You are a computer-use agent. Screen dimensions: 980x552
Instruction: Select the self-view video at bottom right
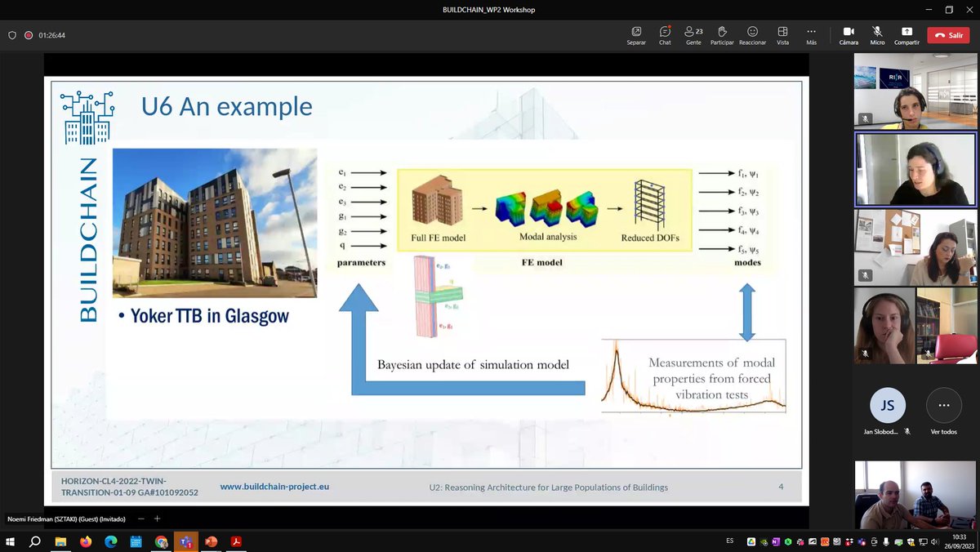[x=915, y=495]
